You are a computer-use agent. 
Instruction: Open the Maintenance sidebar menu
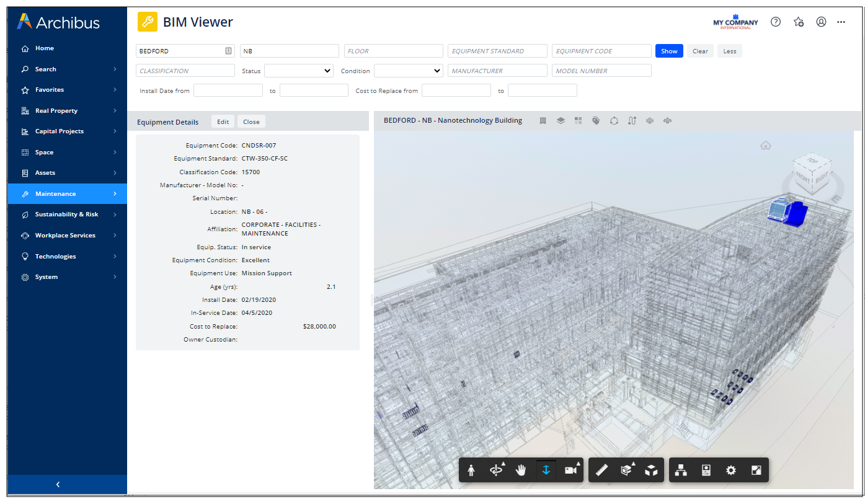click(56, 194)
